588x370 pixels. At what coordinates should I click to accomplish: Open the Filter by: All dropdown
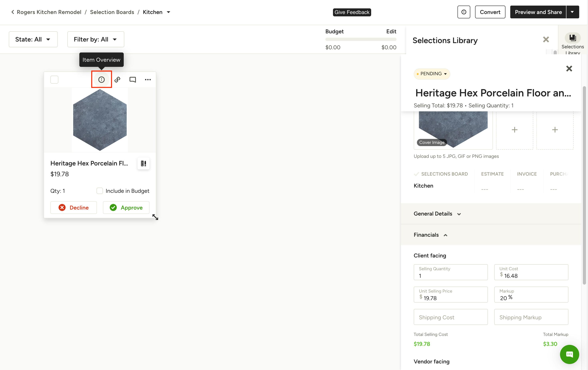(96, 39)
